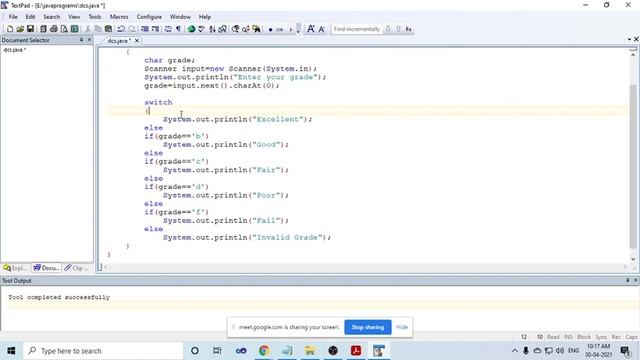
Task: Undo the last edit via toolbar
Action: (121, 29)
